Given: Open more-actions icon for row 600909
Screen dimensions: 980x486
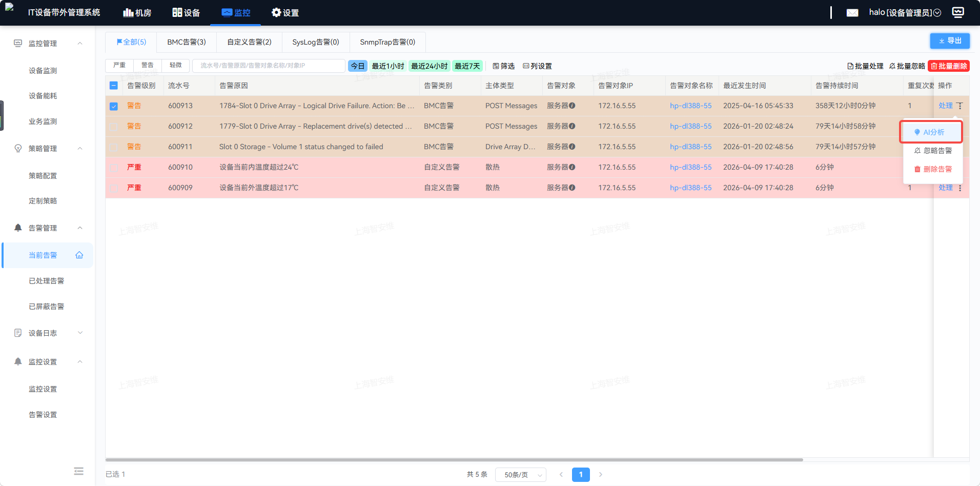Looking at the screenshot, I should tap(960, 188).
